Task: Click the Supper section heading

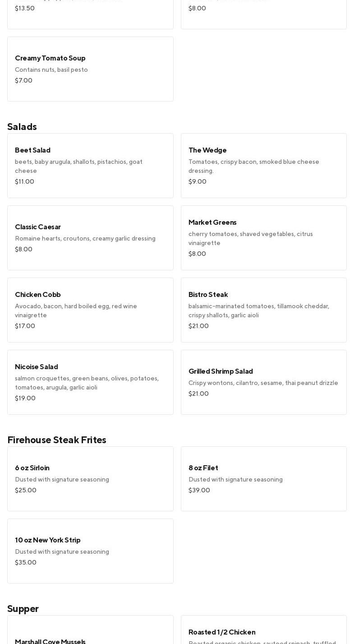Action: [23, 609]
